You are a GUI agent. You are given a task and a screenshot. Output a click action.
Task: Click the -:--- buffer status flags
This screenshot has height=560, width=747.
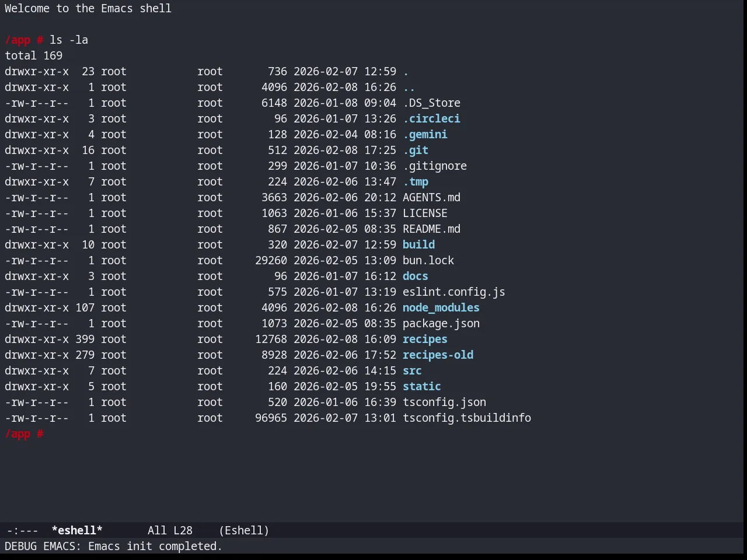click(22, 530)
